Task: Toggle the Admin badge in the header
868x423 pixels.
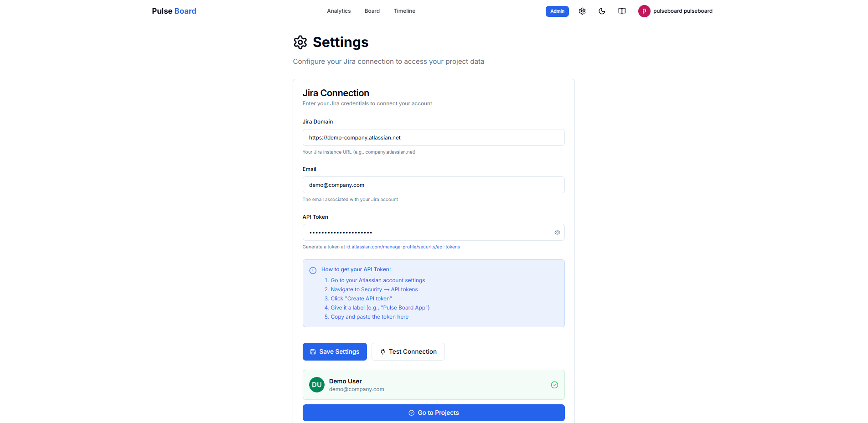Action: [x=557, y=11]
